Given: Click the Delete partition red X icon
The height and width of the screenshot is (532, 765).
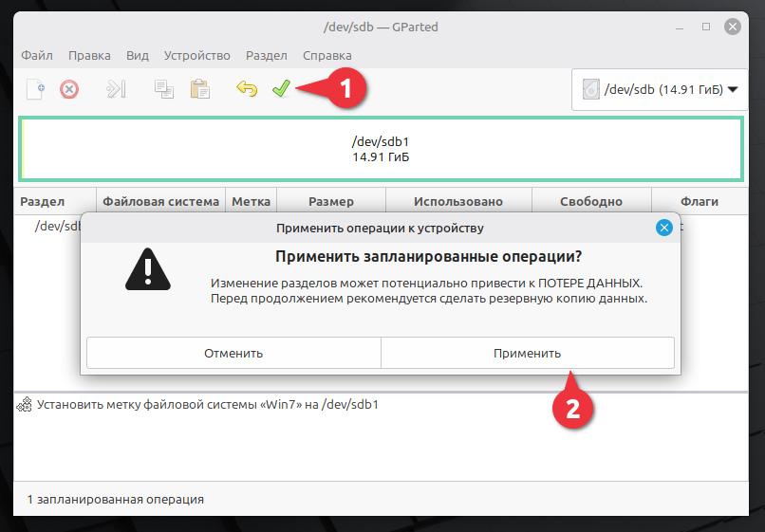Looking at the screenshot, I should 69,90.
